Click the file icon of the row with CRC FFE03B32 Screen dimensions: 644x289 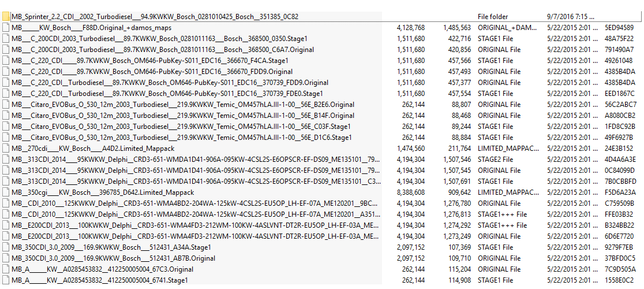click(5, 214)
